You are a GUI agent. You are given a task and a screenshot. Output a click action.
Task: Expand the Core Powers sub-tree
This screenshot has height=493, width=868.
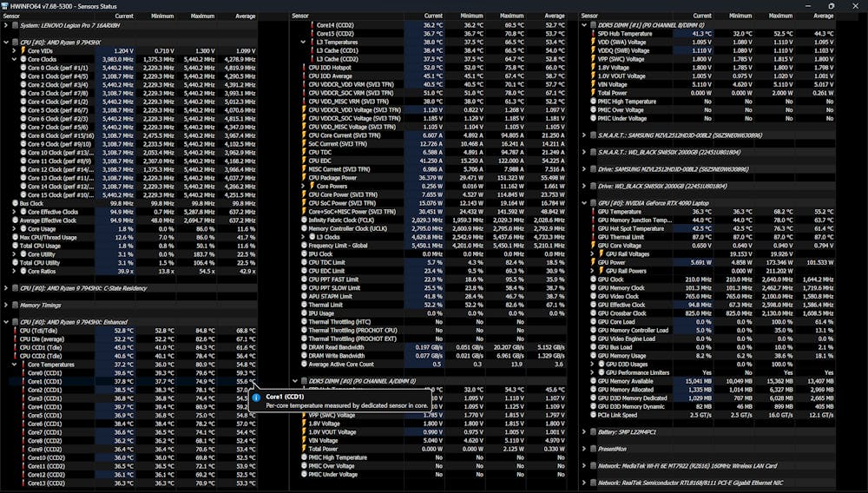coord(303,187)
